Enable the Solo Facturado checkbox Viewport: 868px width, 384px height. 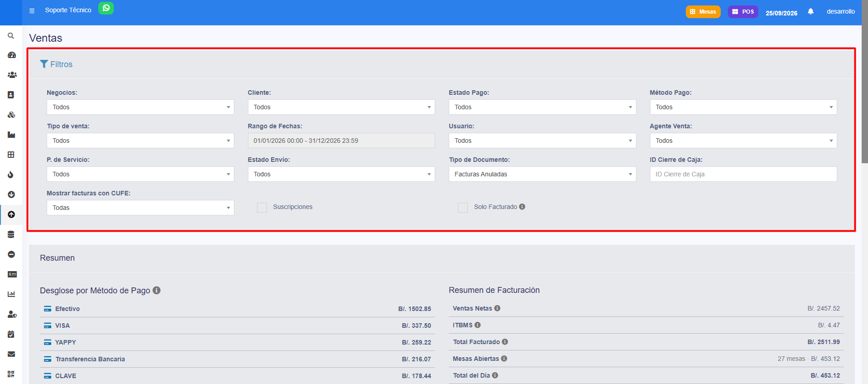(x=463, y=207)
